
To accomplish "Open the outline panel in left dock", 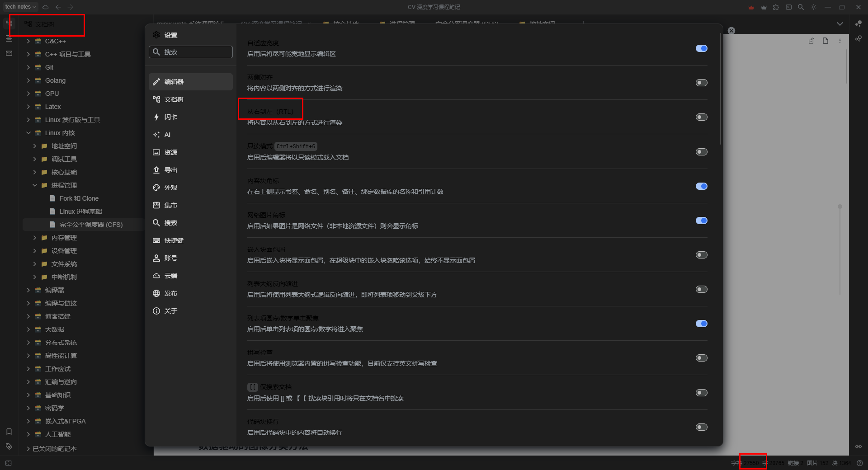I will point(9,38).
